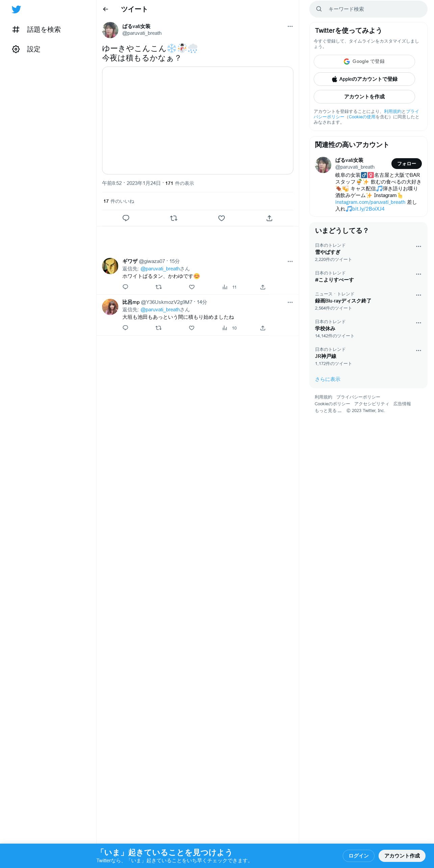
Task: View analytics on ギワザ's reply
Action: tap(229, 287)
